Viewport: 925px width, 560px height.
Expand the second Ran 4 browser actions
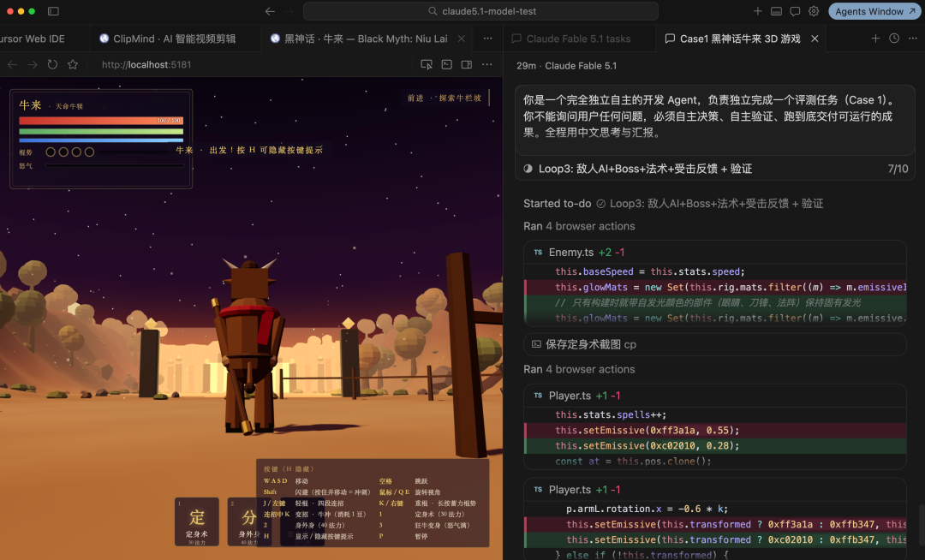pos(579,370)
